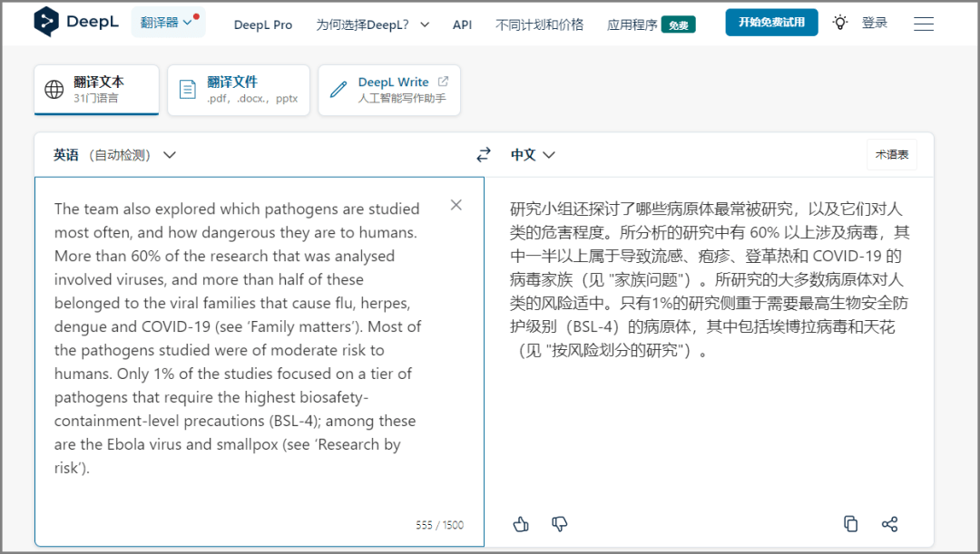Image resolution: width=980 pixels, height=554 pixels.
Task: Click the 免费 badge next to 应用程序
Action: click(x=678, y=24)
